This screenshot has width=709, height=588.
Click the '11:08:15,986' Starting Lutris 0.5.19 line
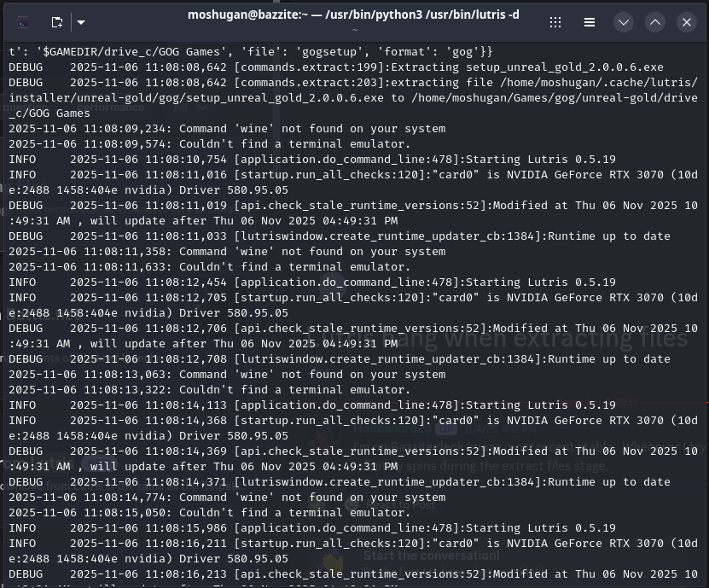(x=312, y=528)
